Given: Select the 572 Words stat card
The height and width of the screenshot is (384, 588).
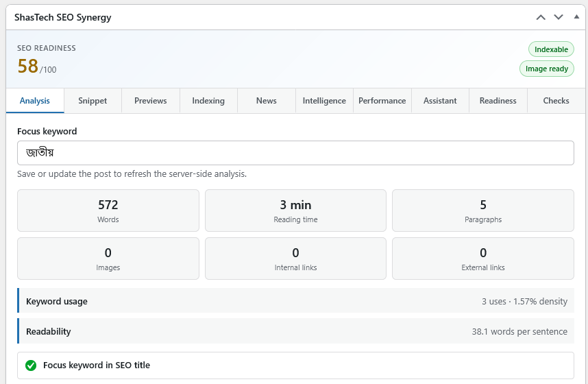Looking at the screenshot, I should [108, 211].
